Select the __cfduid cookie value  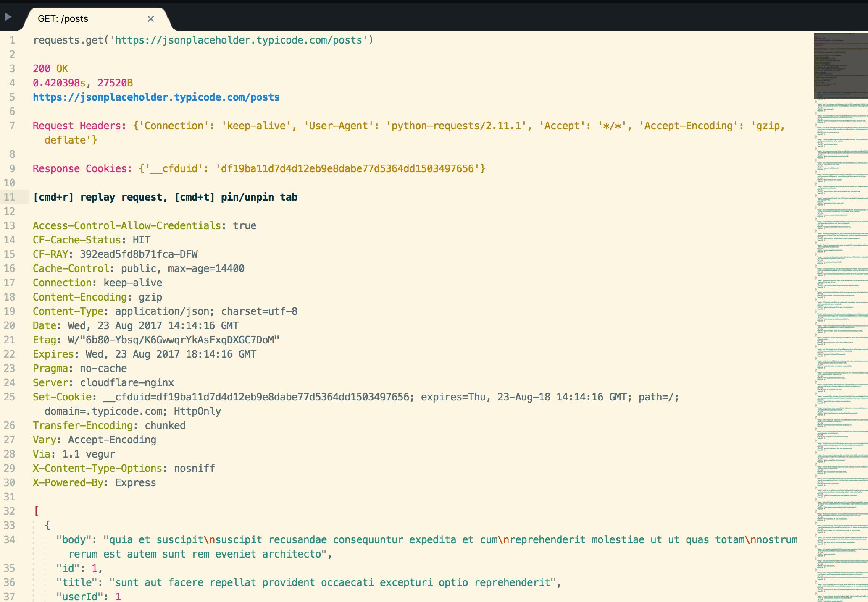[349, 168]
